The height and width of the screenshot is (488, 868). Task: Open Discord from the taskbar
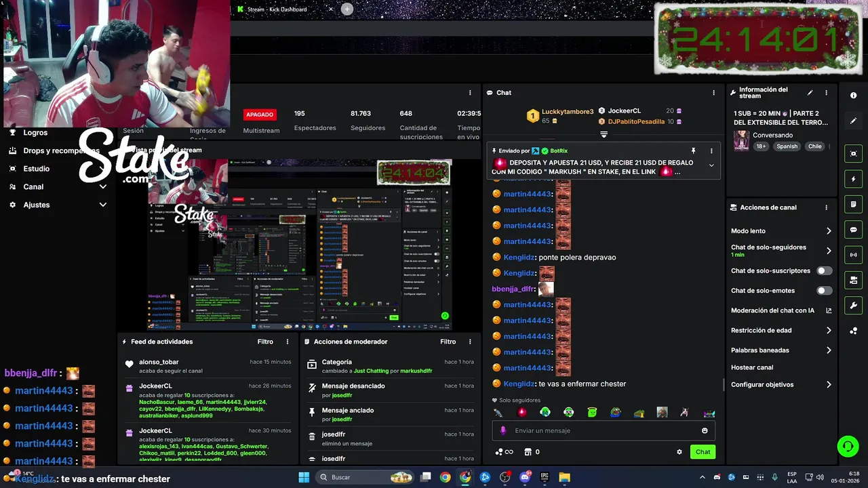pyautogui.click(x=524, y=477)
